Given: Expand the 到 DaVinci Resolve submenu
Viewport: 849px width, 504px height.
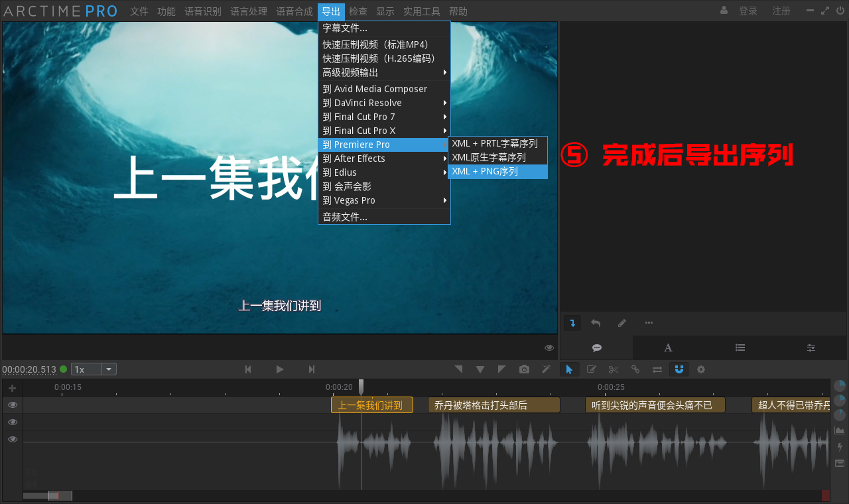Looking at the screenshot, I should 362,102.
